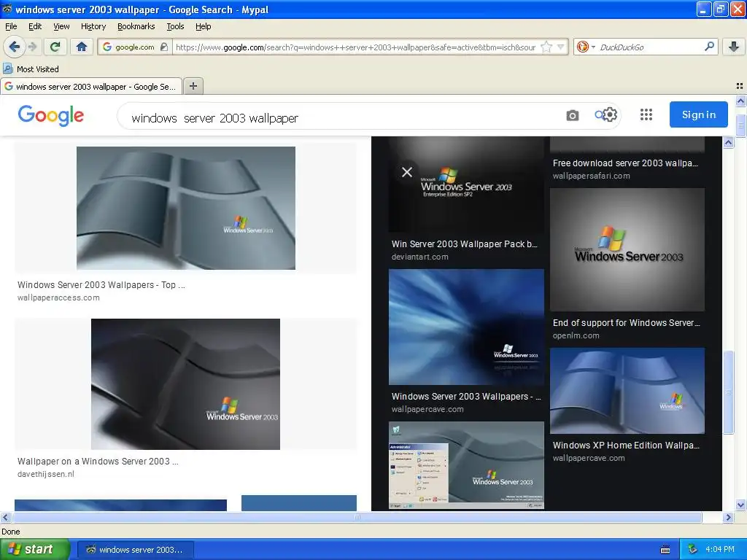Open the Enterprise Edition SP2 black thumbnail

click(466, 184)
